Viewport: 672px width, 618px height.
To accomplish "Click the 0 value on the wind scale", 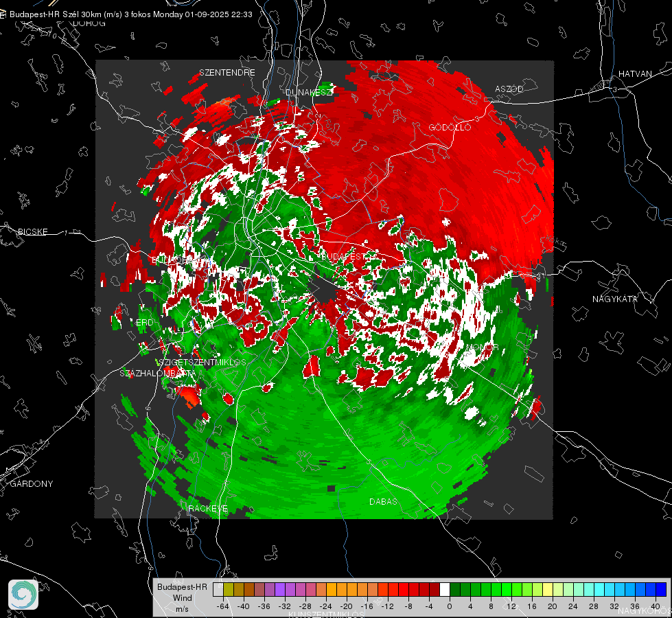I will point(450,606).
